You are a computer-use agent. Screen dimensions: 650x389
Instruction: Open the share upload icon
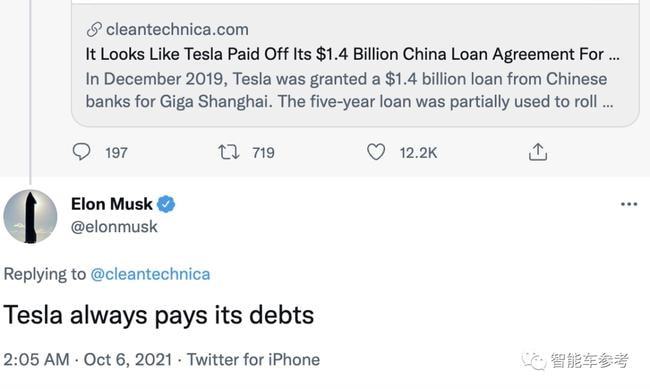pos(538,152)
